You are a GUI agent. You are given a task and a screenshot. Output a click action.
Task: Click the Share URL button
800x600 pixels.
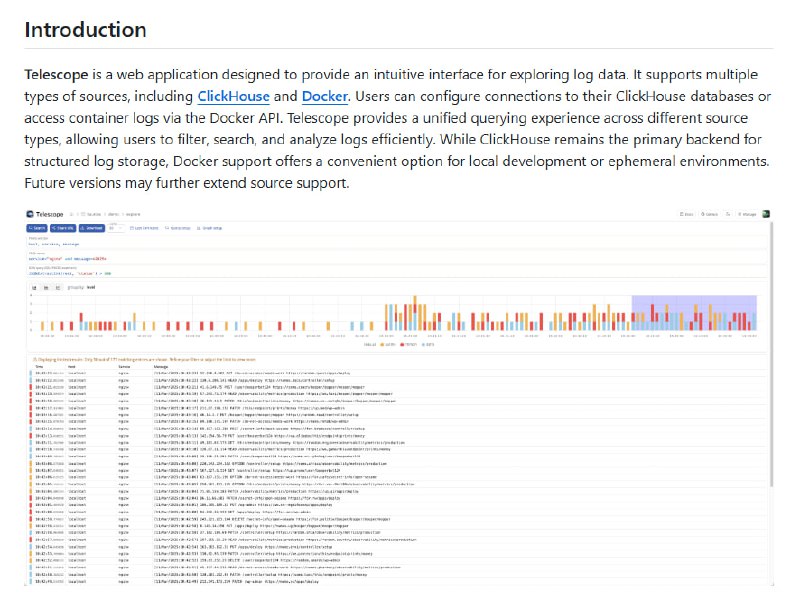[x=64, y=228]
